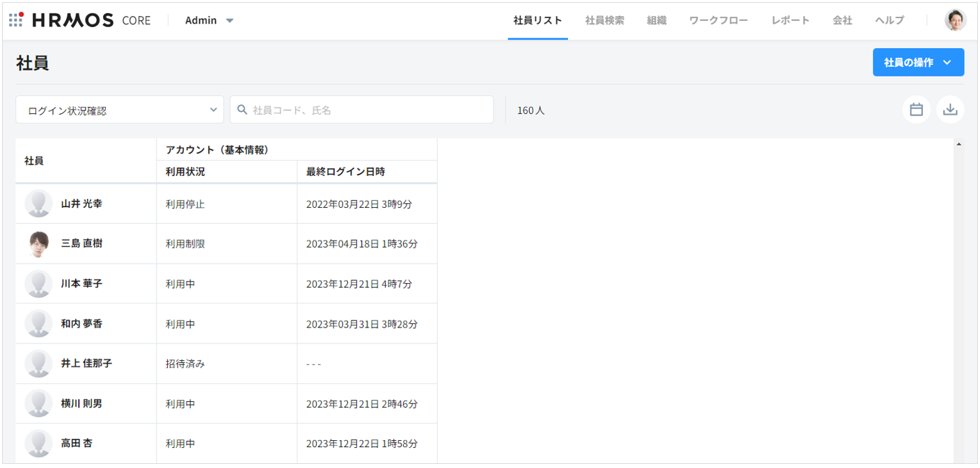Click 山井 光幸's avatar icon

pyautogui.click(x=38, y=204)
